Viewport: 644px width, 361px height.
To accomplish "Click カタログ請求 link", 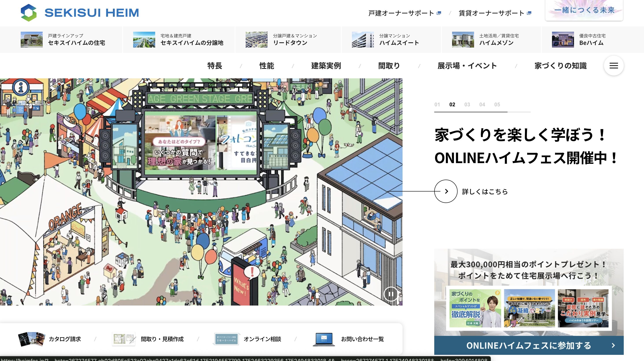I will click(65, 339).
